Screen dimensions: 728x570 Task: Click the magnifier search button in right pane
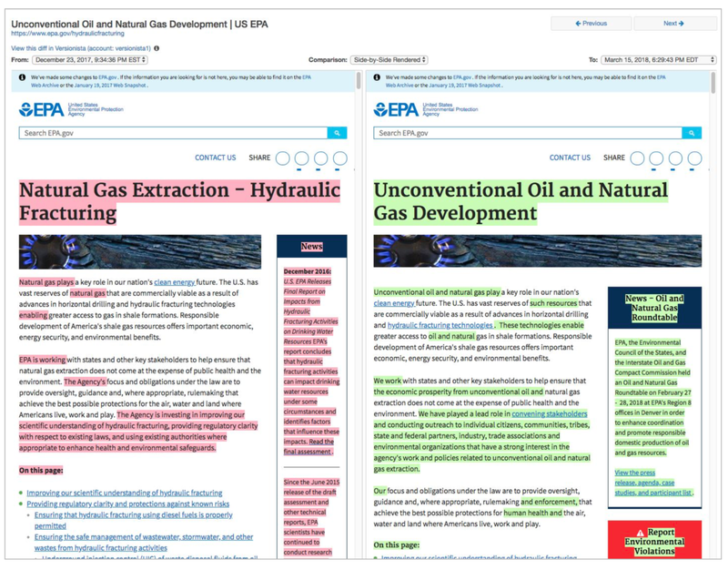coord(692,133)
